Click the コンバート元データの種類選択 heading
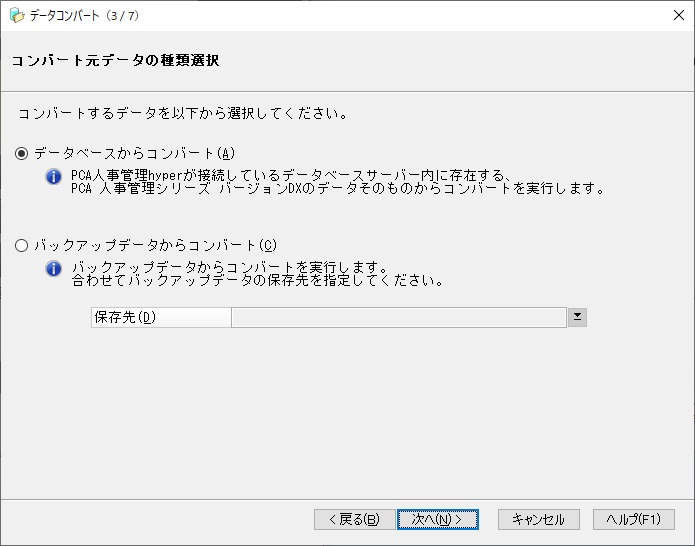This screenshot has height=546, width=695. 115,60
